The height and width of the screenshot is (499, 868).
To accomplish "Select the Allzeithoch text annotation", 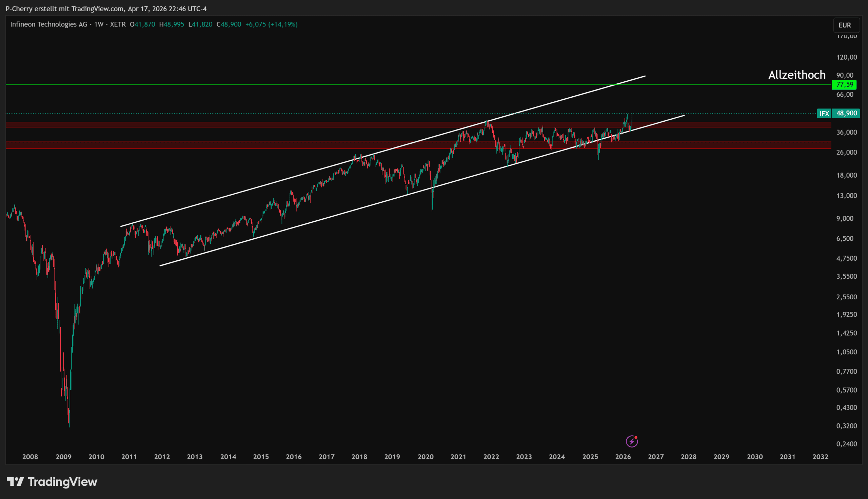I will [796, 75].
